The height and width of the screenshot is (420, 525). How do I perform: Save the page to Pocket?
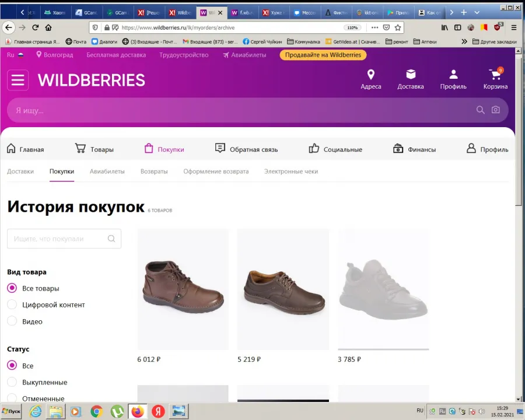(386, 27)
